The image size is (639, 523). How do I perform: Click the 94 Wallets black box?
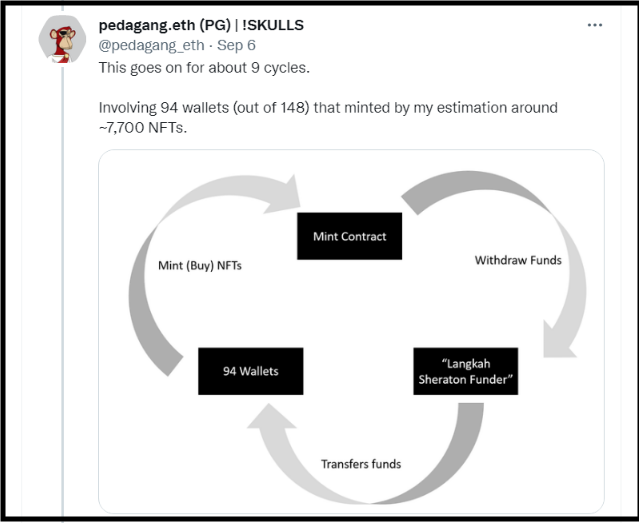(x=251, y=371)
